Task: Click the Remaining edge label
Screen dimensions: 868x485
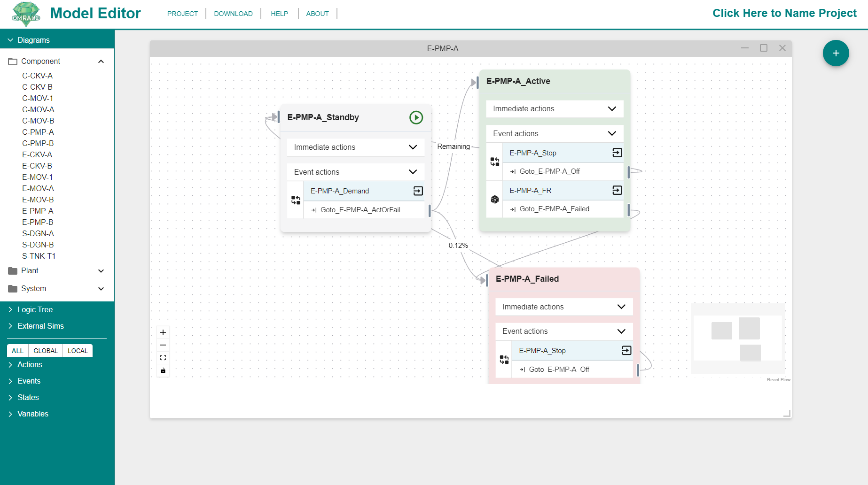Action: pos(454,146)
